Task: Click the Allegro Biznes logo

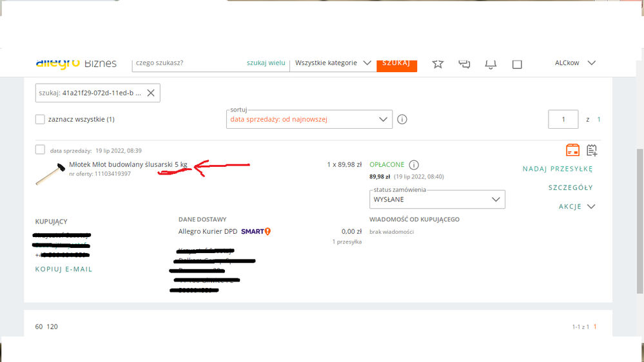Action: [75, 63]
